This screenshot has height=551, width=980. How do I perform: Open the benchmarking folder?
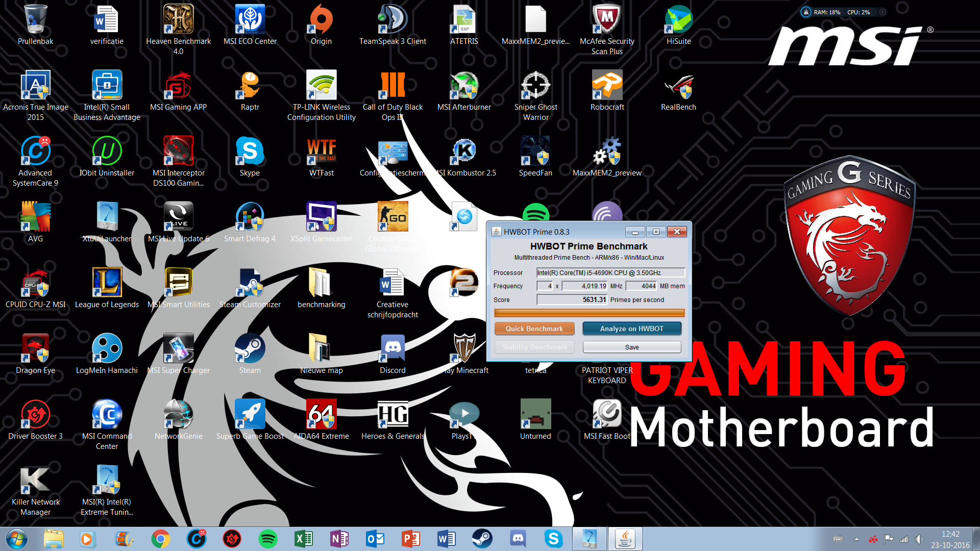(x=321, y=288)
